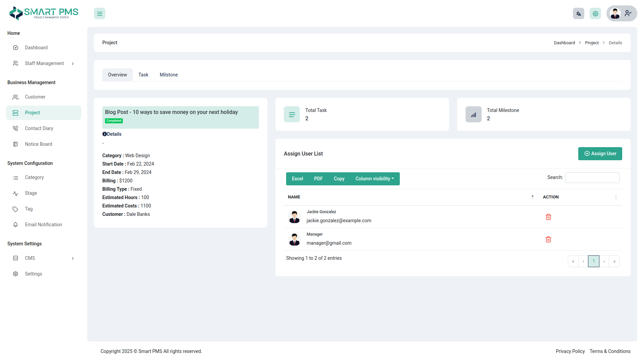
Task: Click the language translation icon in header
Action: tap(578, 13)
